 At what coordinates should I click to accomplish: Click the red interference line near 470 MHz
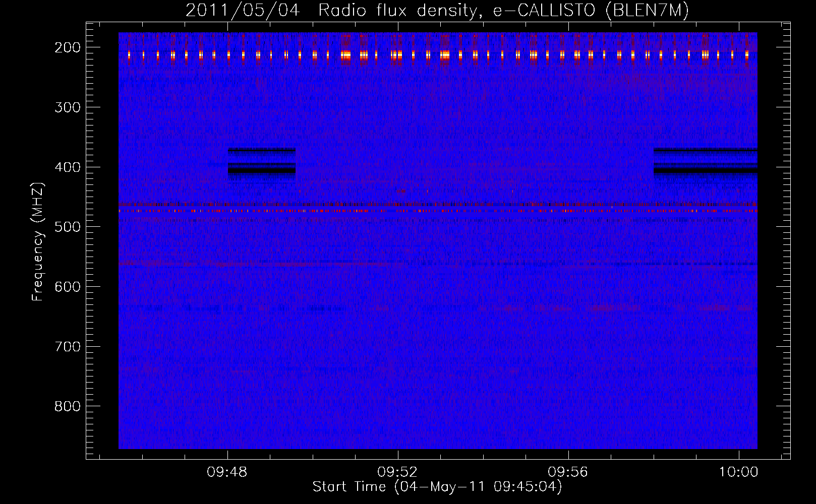[x=438, y=211]
